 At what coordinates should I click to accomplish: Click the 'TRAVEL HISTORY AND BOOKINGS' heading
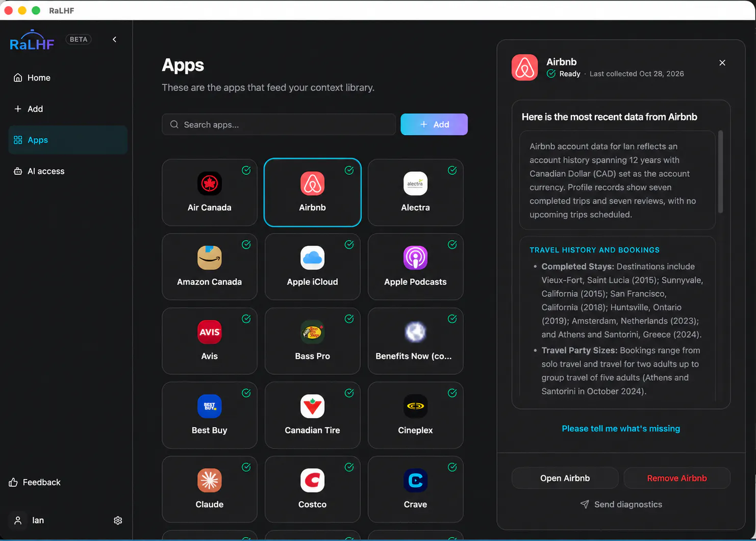click(x=594, y=250)
